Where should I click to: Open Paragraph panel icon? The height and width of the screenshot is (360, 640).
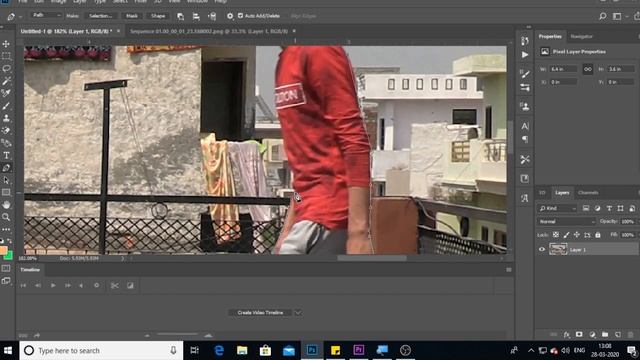tap(525, 139)
